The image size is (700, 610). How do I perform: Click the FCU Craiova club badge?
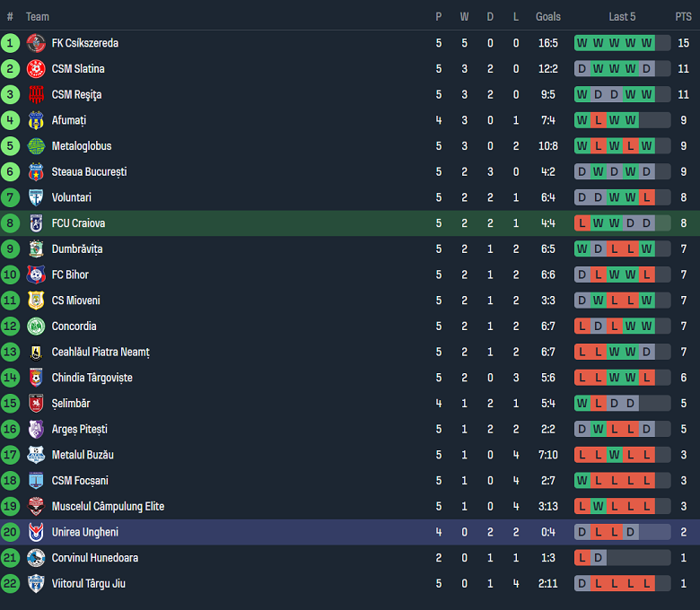(x=36, y=223)
